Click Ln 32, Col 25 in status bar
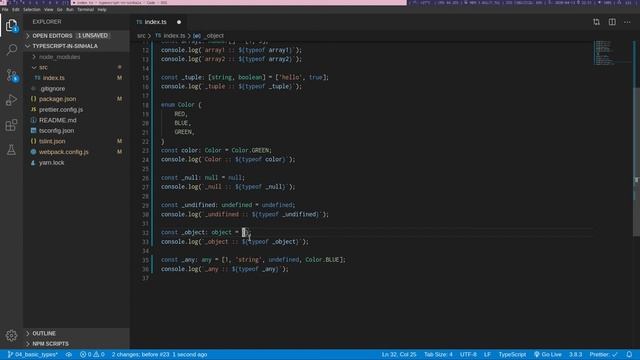 click(399, 354)
